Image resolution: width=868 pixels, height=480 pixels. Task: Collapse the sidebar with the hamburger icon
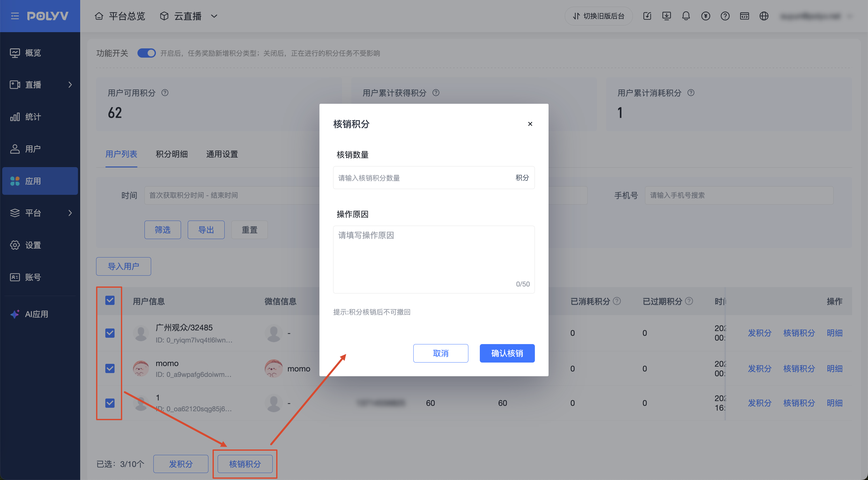click(x=15, y=16)
